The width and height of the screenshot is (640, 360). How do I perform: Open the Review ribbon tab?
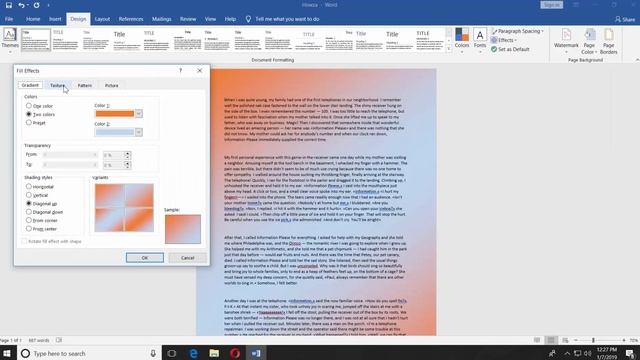(188, 19)
